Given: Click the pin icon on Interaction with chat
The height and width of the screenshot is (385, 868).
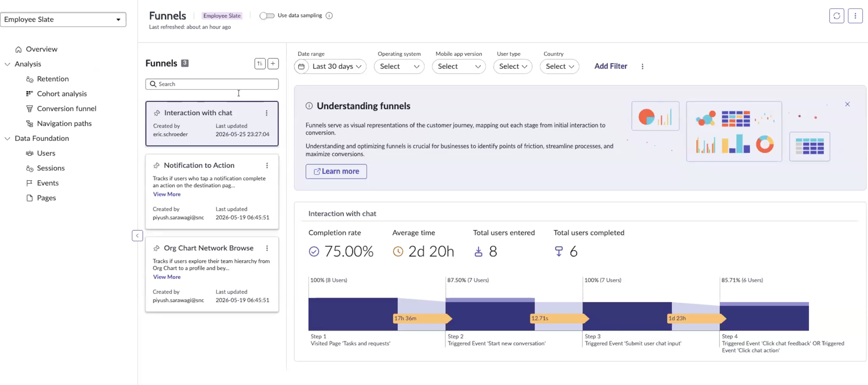Looking at the screenshot, I should pos(157,113).
